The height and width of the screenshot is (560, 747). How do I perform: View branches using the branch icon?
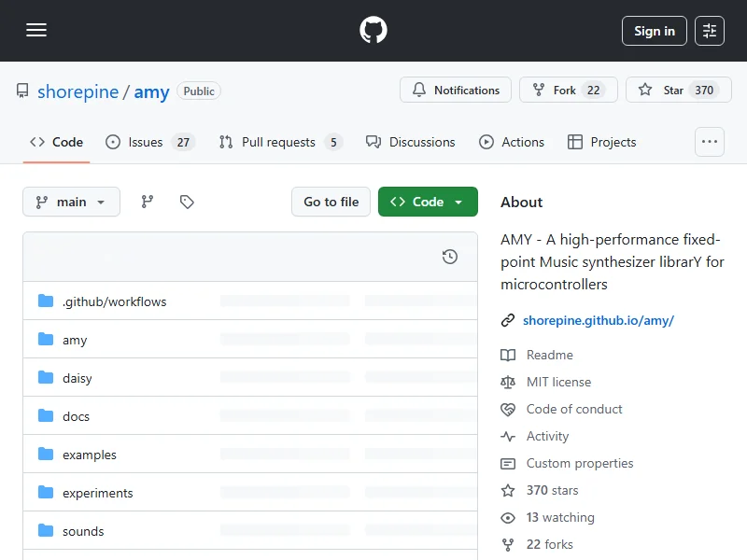point(148,202)
